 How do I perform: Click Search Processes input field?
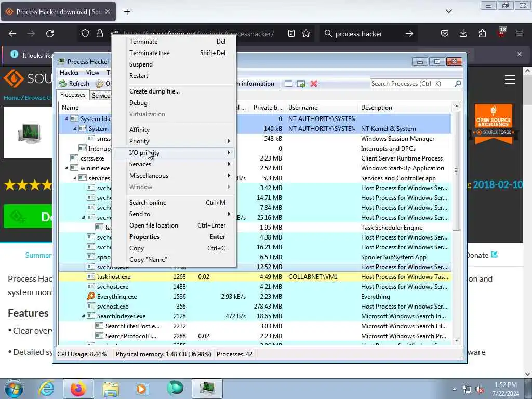[x=411, y=84]
